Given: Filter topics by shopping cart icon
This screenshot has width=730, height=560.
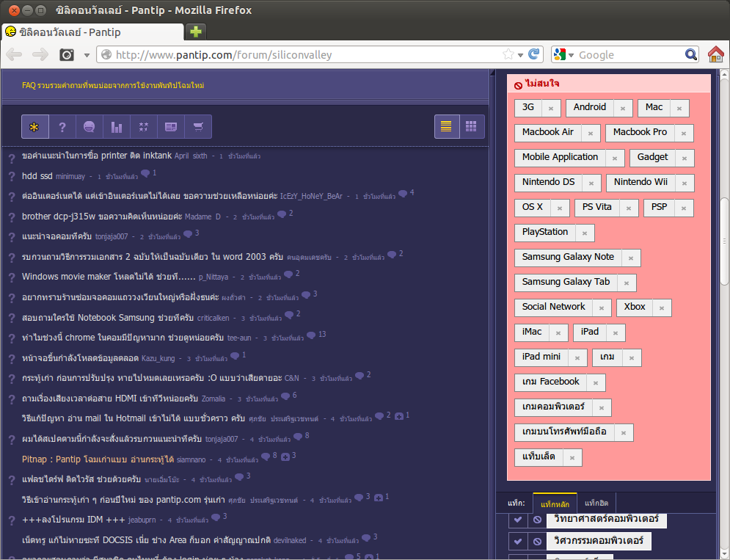Looking at the screenshot, I should (198, 127).
